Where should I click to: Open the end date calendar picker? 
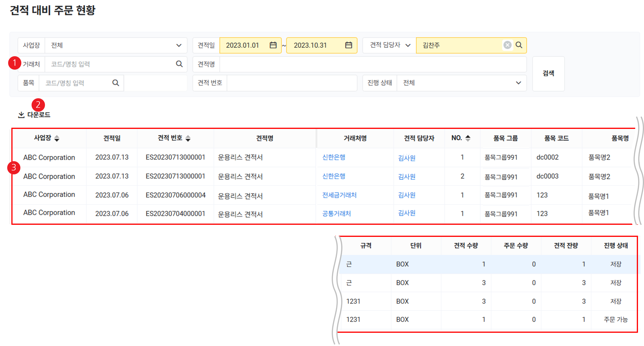[348, 45]
